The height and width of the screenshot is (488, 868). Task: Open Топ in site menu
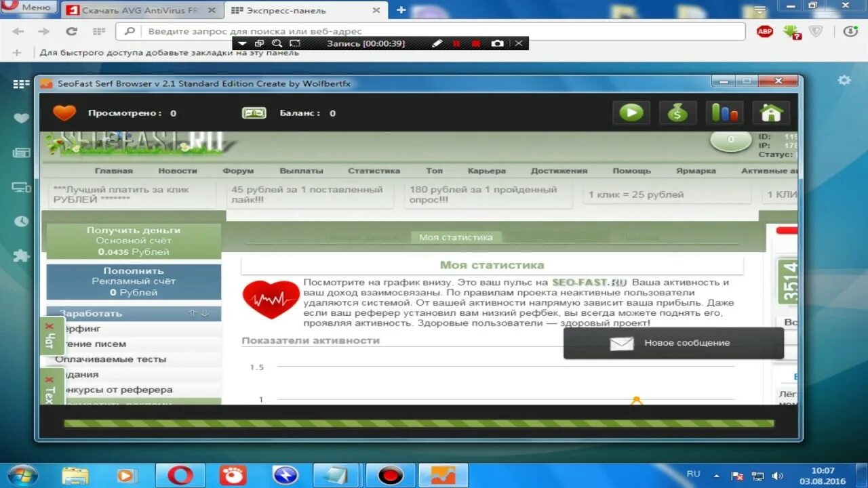(434, 171)
